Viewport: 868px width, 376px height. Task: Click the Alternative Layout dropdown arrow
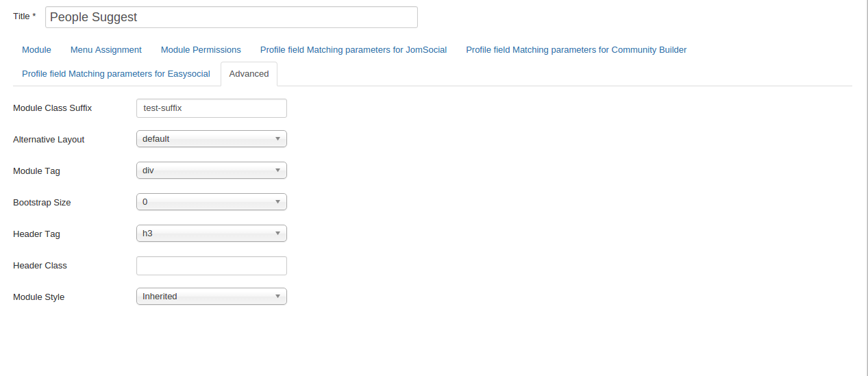[x=277, y=139]
